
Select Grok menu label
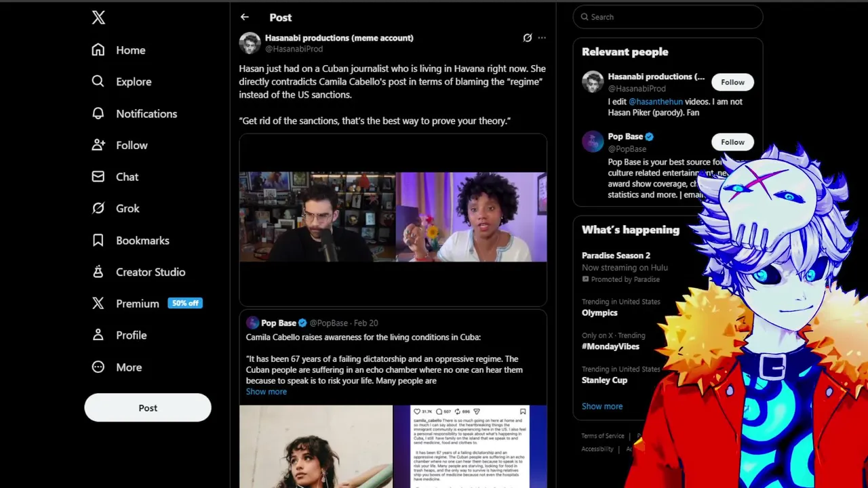127,208
